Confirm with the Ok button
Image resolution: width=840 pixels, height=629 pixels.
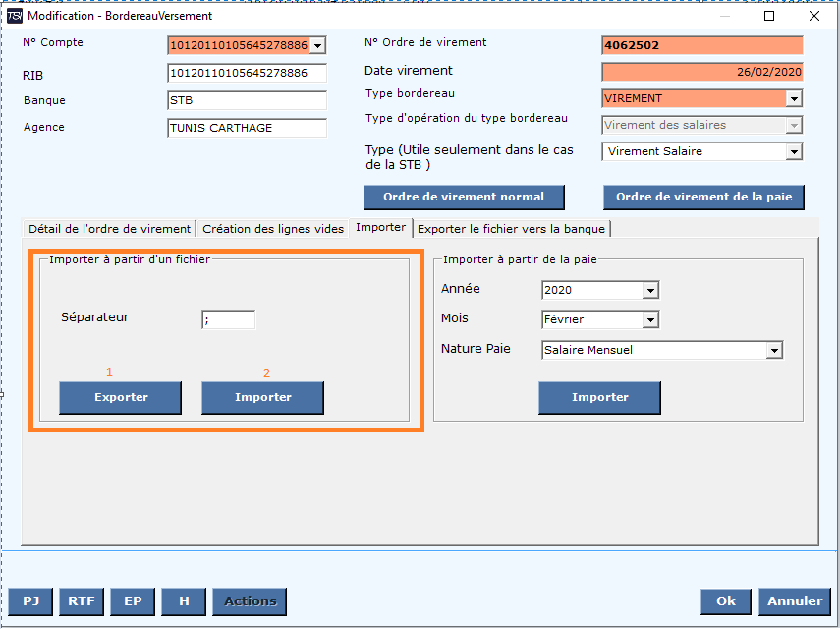725,601
